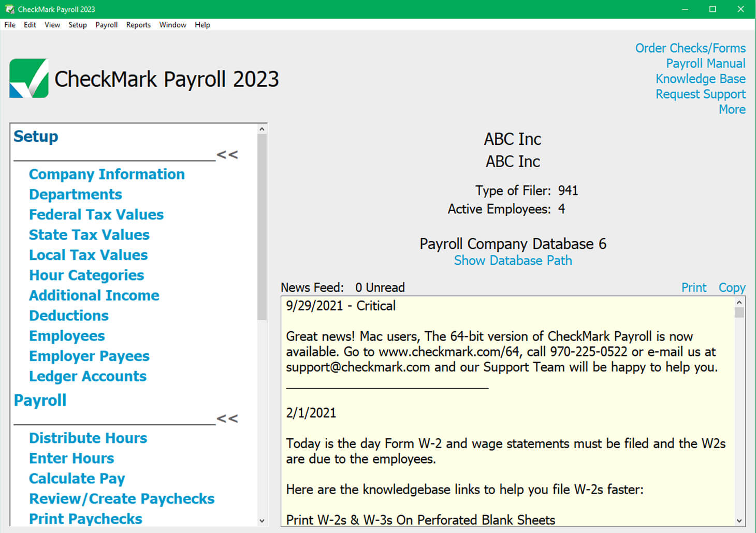This screenshot has width=756, height=533.
Task: Open the Deductions setup
Action: (x=69, y=316)
